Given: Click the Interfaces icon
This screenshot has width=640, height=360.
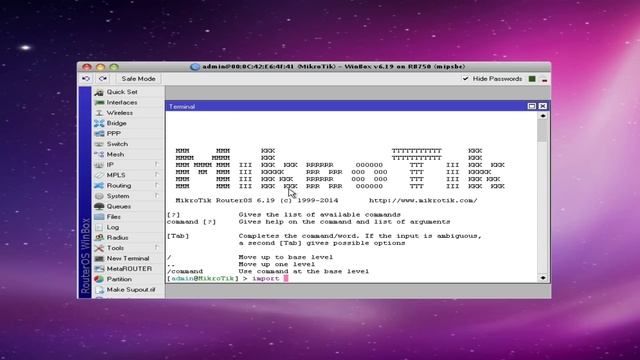Looking at the screenshot, I should [x=99, y=102].
